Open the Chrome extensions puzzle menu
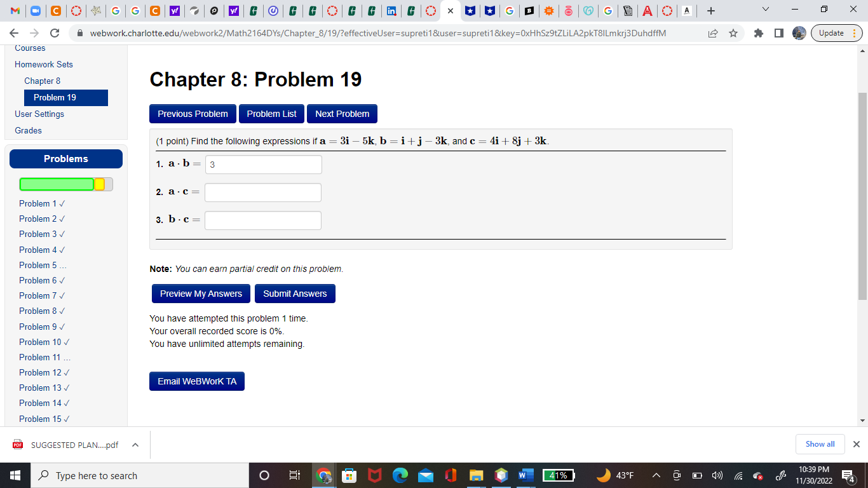 pos(759,33)
